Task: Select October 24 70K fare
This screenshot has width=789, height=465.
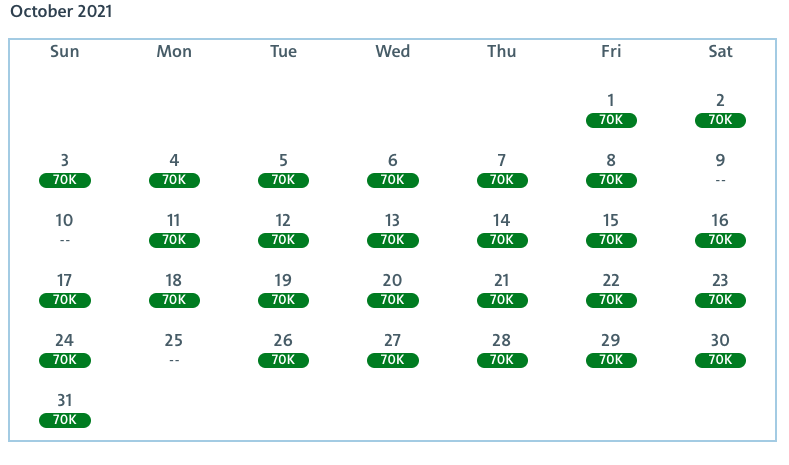Action: coord(65,360)
